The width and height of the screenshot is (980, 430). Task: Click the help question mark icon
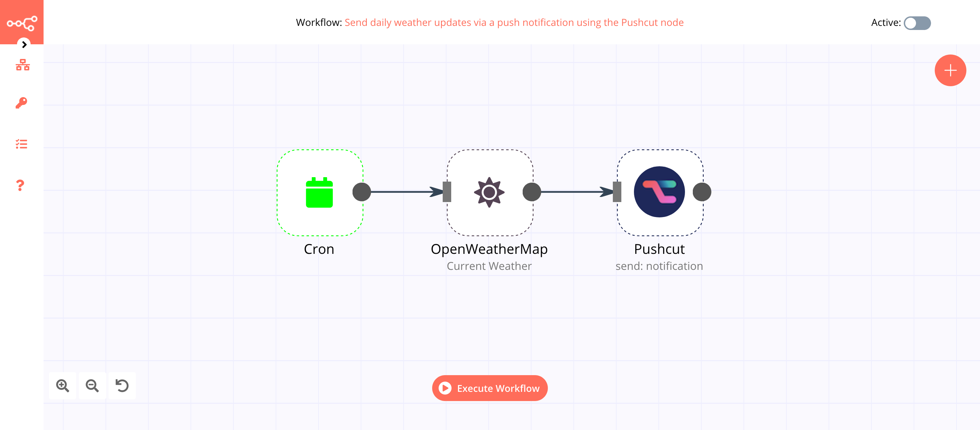21,185
